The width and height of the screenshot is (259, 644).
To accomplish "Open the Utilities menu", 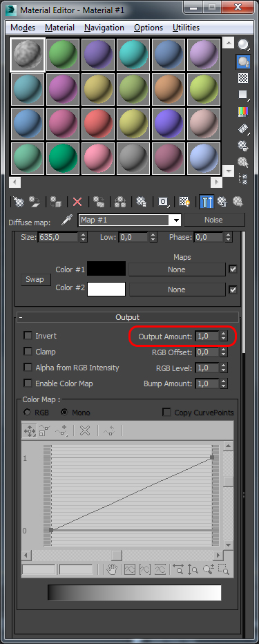I will pos(186,28).
